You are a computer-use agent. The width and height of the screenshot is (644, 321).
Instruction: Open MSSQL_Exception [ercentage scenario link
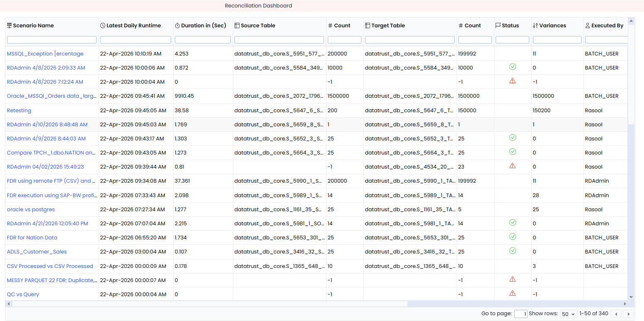[45, 53]
